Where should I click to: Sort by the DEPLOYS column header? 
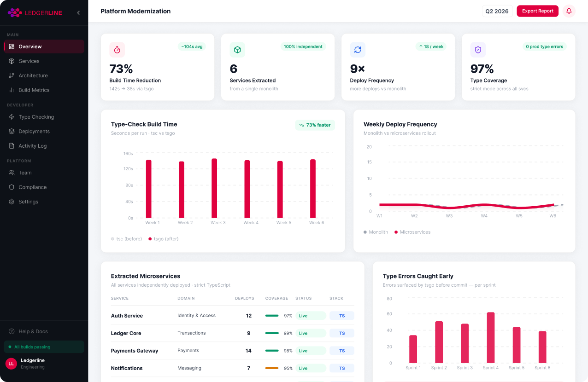pos(245,298)
